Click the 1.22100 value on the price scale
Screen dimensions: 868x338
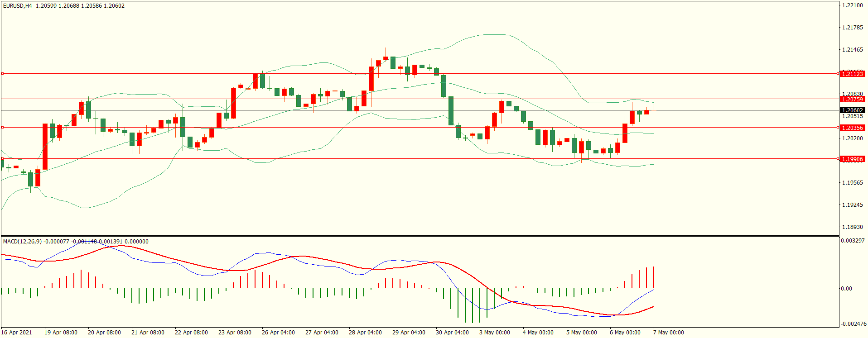pyautogui.click(x=852, y=5)
